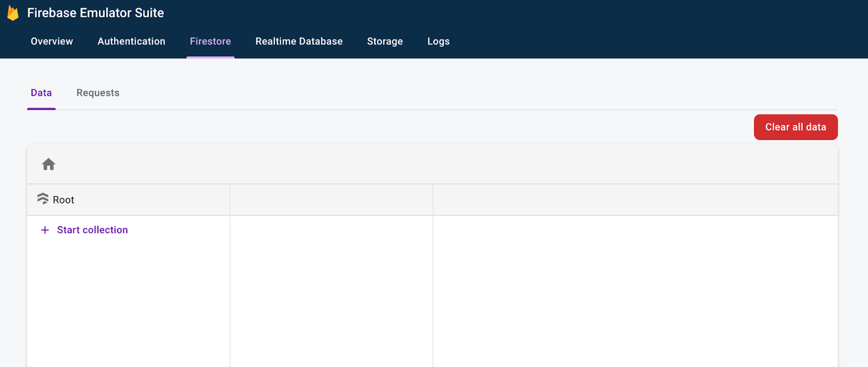Open the Storage emulator tab
Image resolution: width=868 pixels, height=367 pixels.
point(385,41)
